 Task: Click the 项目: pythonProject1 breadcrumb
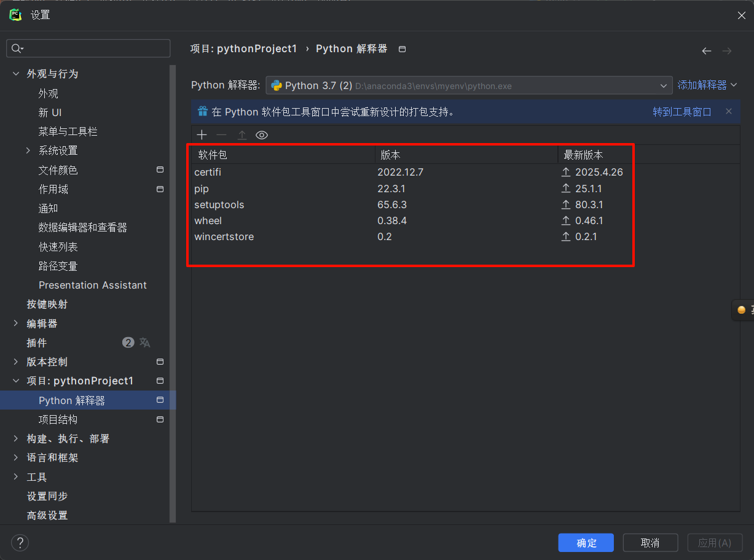(x=243, y=49)
